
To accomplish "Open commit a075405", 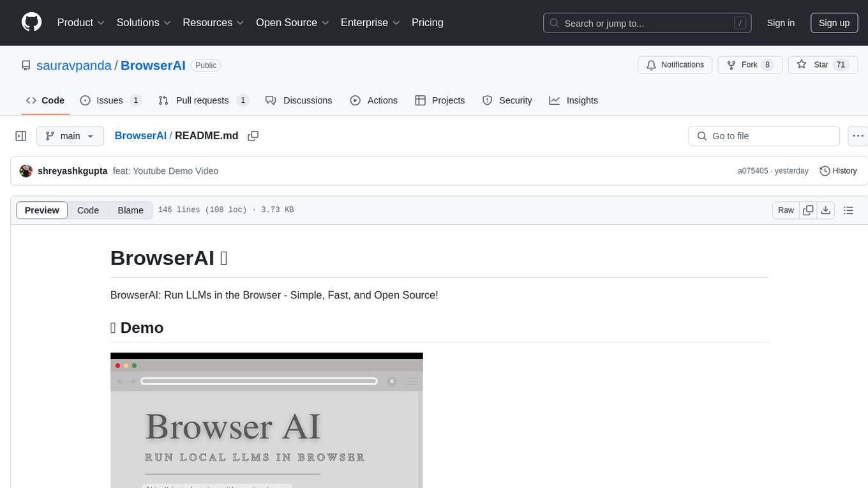I will (753, 171).
